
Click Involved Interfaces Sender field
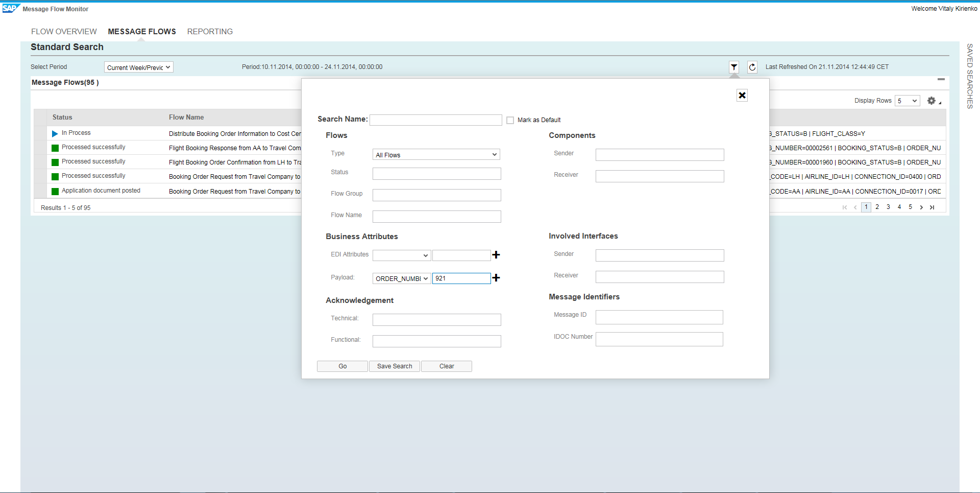pyautogui.click(x=660, y=255)
